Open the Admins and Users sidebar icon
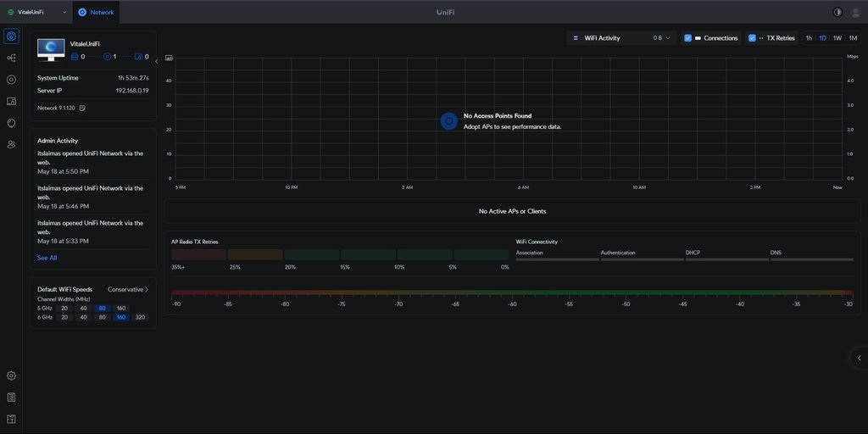The height and width of the screenshot is (434, 868). tap(11, 144)
